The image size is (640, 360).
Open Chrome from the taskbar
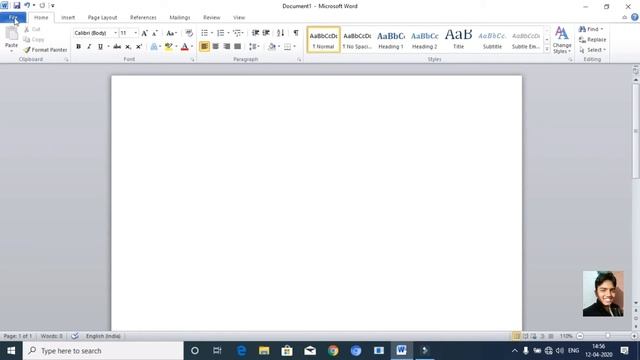coord(333,351)
